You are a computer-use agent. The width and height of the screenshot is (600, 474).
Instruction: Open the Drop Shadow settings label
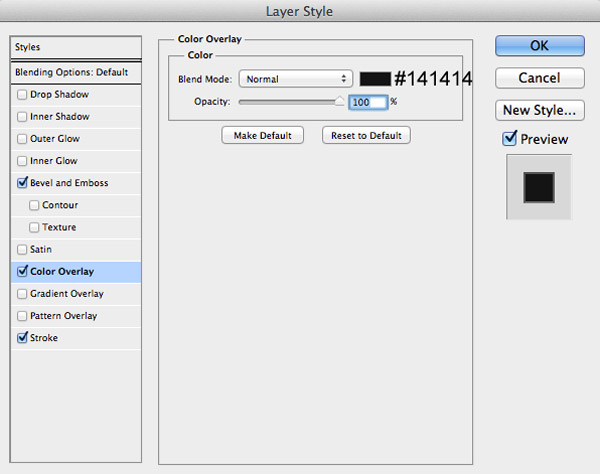coord(59,94)
